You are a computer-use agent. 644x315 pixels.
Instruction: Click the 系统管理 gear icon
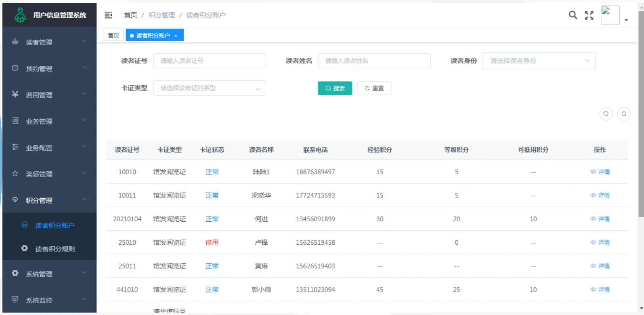click(x=15, y=273)
